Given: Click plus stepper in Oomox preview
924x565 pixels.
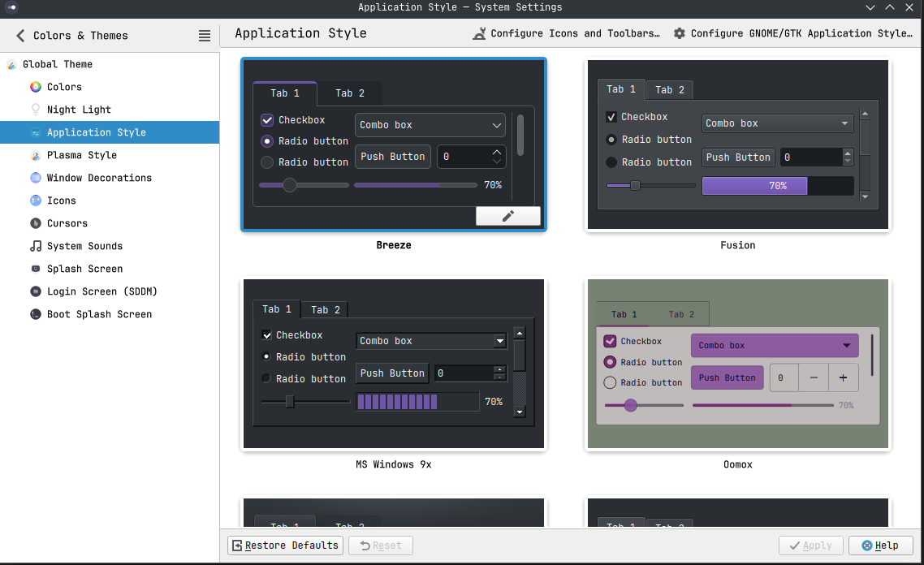Looking at the screenshot, I should pyautogui.click(x=844, y=377).
